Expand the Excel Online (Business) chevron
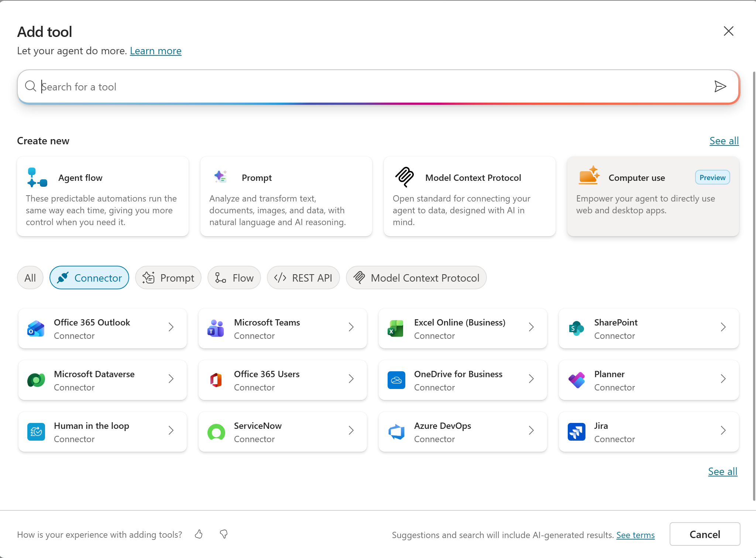The image size is (756, 558). point(531,327)
